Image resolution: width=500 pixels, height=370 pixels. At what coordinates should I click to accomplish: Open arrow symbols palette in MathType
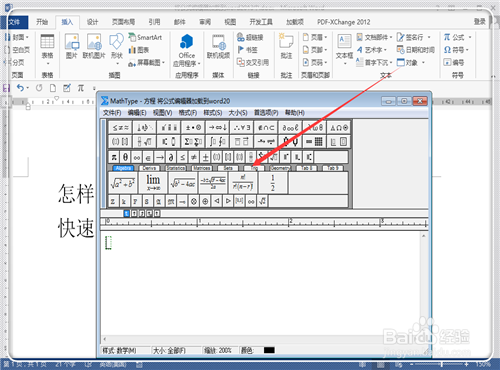click(x=218, y=127)
